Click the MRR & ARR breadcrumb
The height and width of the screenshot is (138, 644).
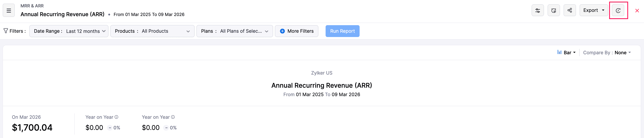click(32, 6)
